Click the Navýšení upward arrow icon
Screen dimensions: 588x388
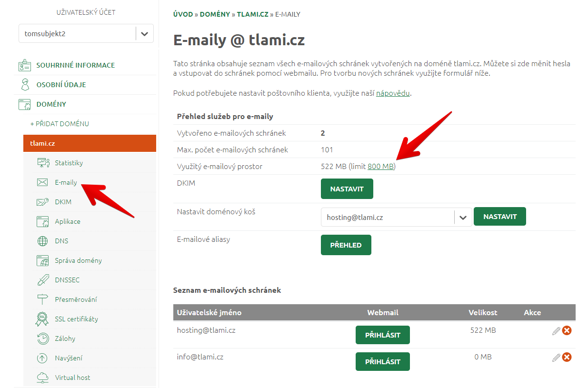[x=43, y=358]
